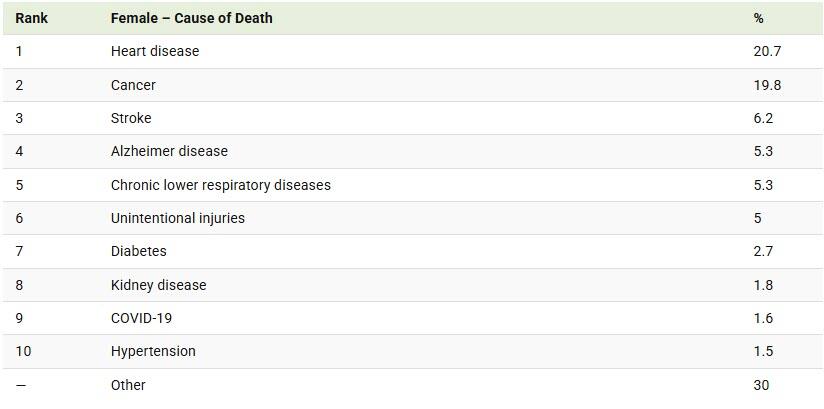Click the Stroke row label

click(x=131, y=118)
